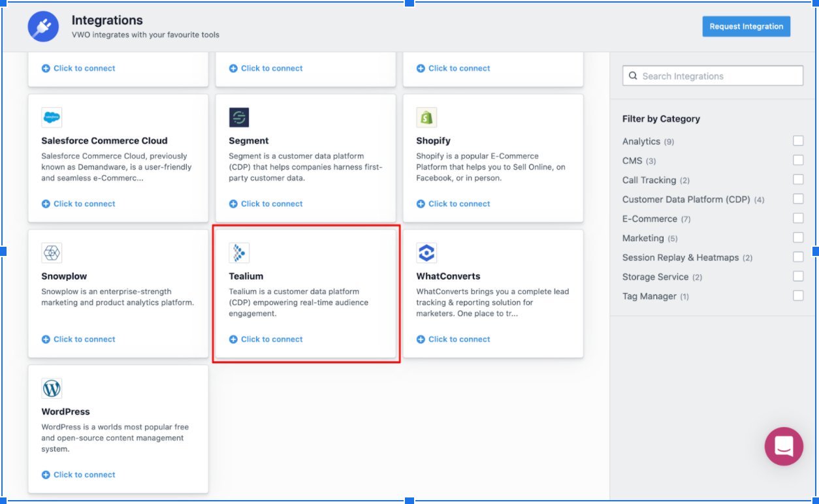The width and height of the screenshot is (819, 504).
Task: Click the "Integrations" page heading
Action: coord(107,20)
